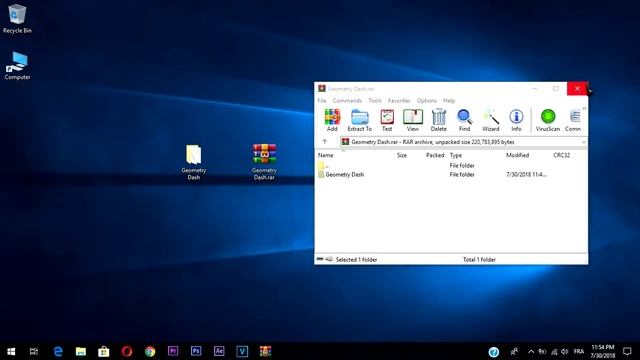Sort list by Size column

pos(402,155)
